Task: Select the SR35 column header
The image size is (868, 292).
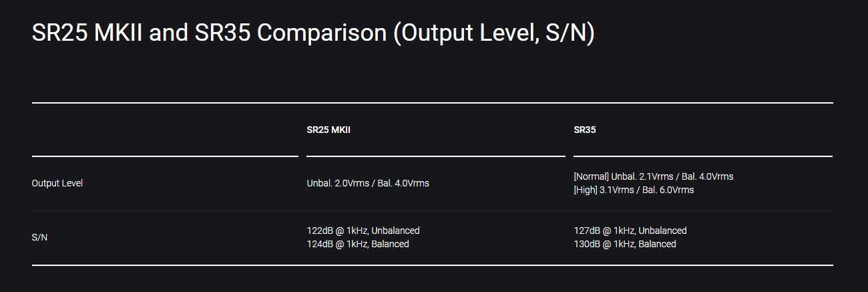Action: tap(585, 130)
